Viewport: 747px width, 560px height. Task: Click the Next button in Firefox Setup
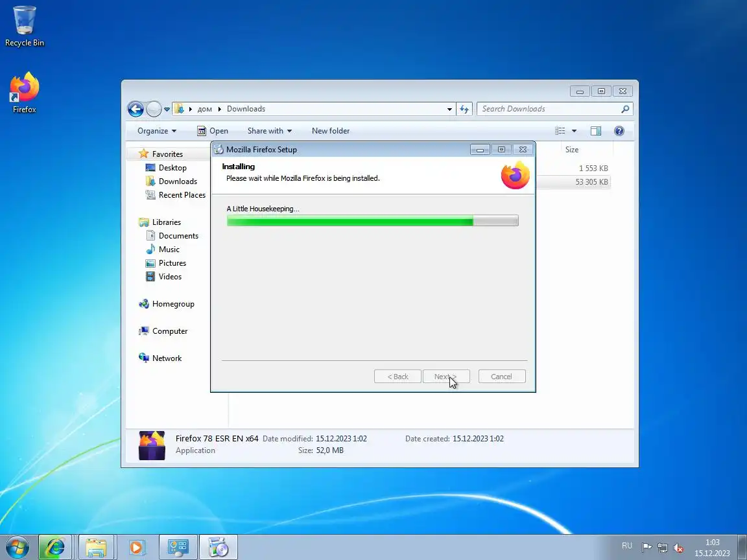(x=446, y=377)
